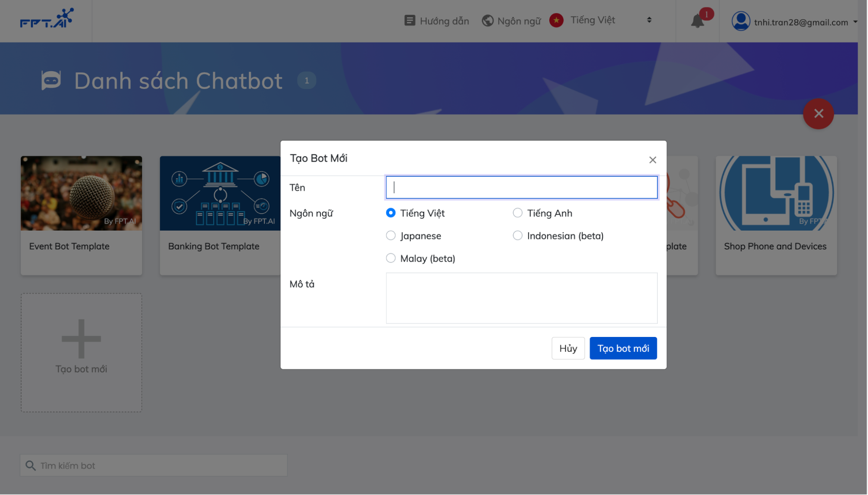The width and height of the screenshot is (868, 495).
Task: Select Tiếng Anh language radio
Action: click(x=517, y=213)
